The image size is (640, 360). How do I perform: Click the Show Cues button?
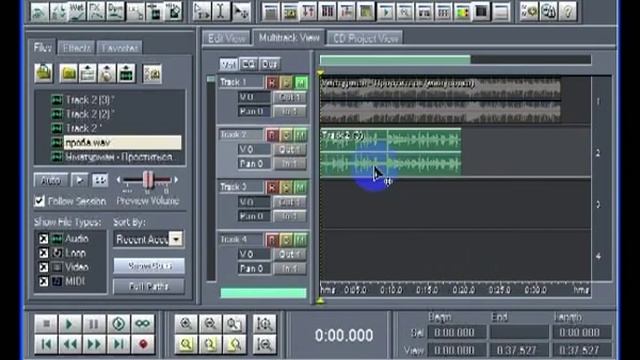coord(149,266)
